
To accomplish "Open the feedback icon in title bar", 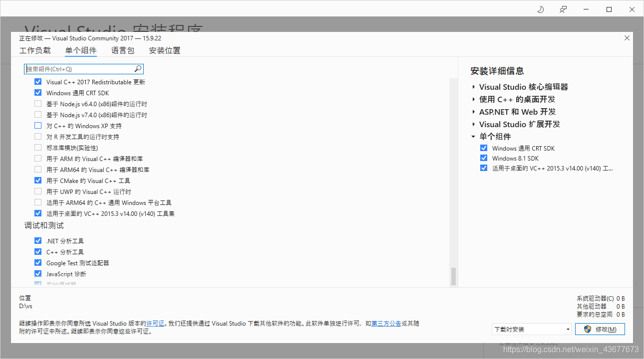I will 563,9.
